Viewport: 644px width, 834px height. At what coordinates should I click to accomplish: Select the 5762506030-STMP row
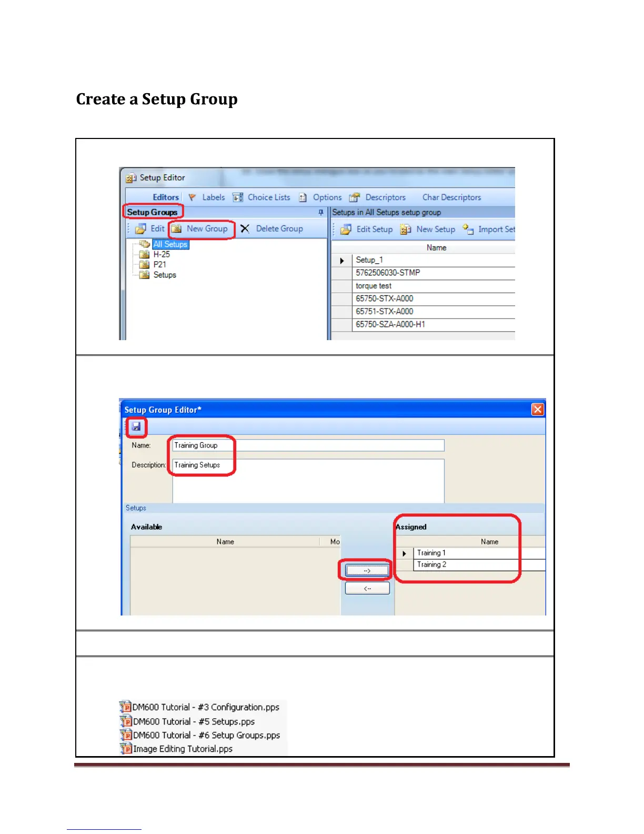point(423,273)
